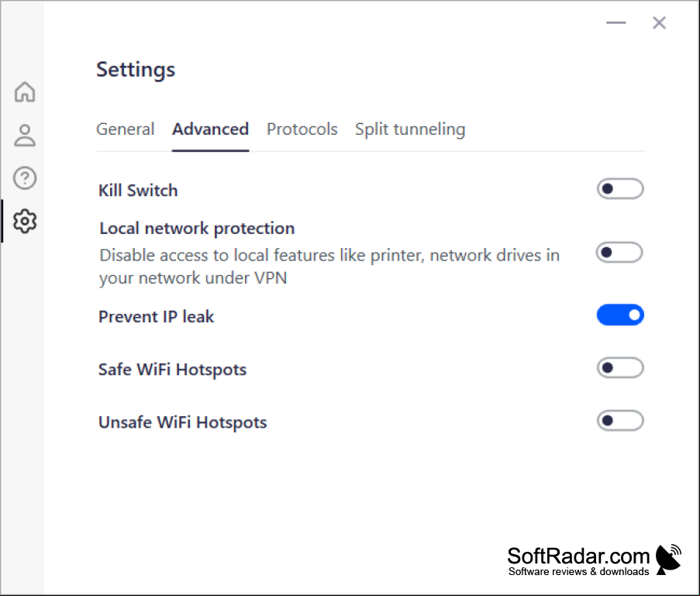700x596 pixels.
Task: Open the Protocols tab
Action: [x=302, y=129]
